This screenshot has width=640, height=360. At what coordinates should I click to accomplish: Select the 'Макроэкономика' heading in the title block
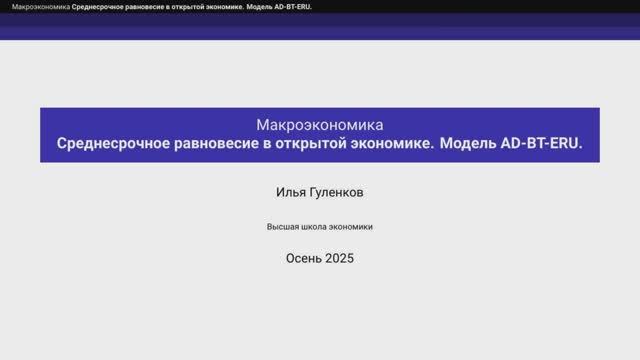[x=320, y=125]
